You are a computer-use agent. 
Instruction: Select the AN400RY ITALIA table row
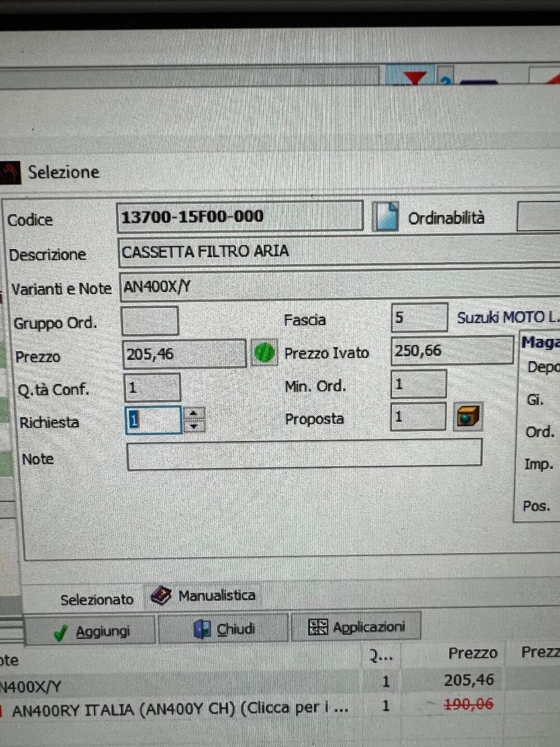pyautogui.click(x=179, y=709)
